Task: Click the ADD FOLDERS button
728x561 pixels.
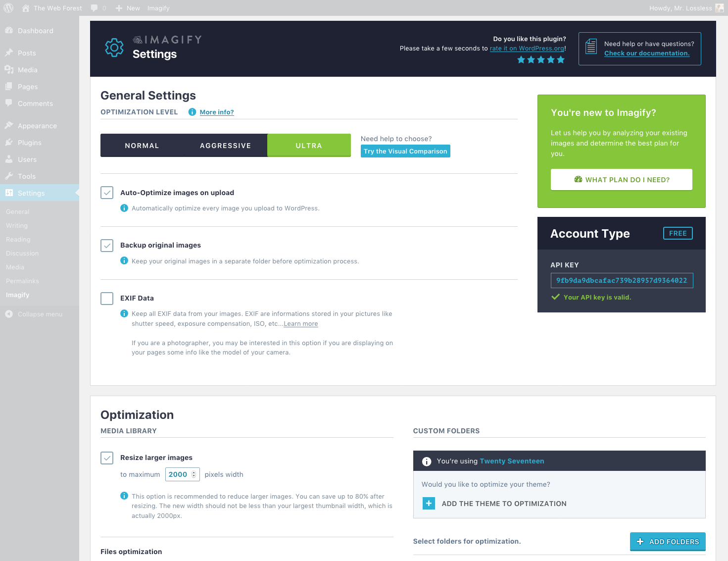Action: pyautogui.click(x=668, y=542)
